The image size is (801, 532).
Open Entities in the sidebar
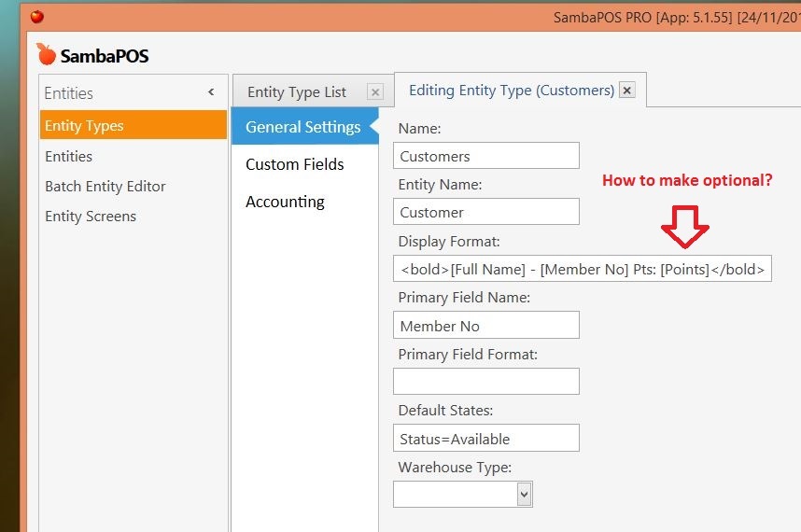point(68,156)
